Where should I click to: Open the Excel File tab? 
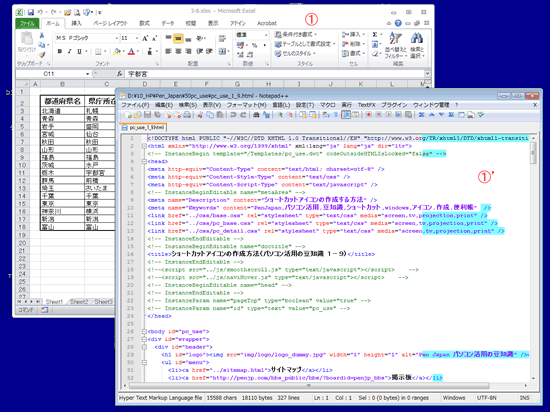click(27, 23)
